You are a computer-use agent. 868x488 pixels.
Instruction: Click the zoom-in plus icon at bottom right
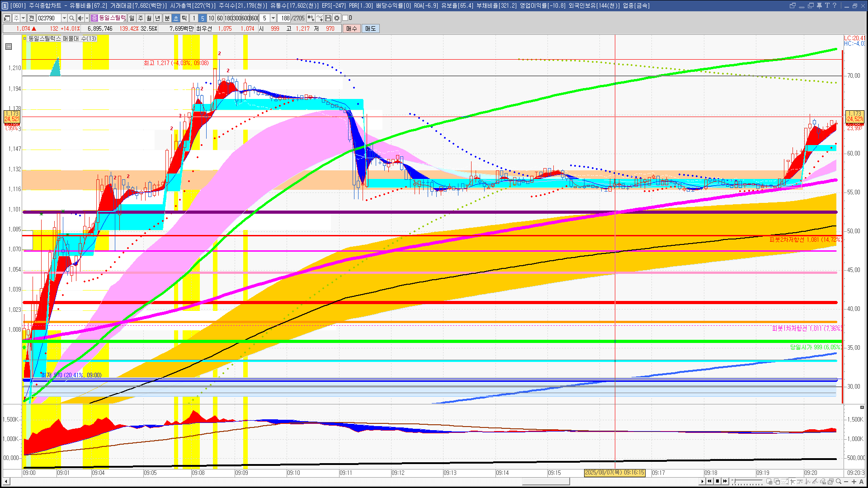click(854, 482)
